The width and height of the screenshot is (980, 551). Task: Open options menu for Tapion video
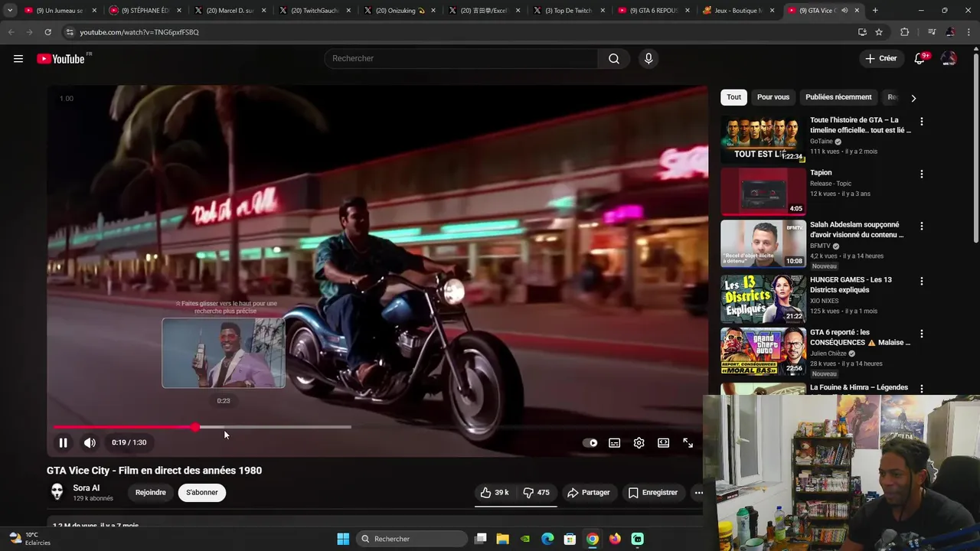(921, 174)
